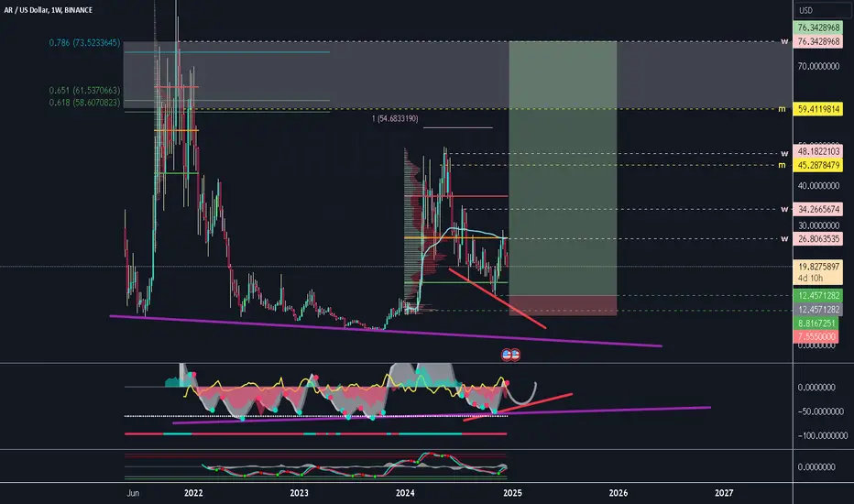Click the m marker beside 59.4119814

(783, 109)
